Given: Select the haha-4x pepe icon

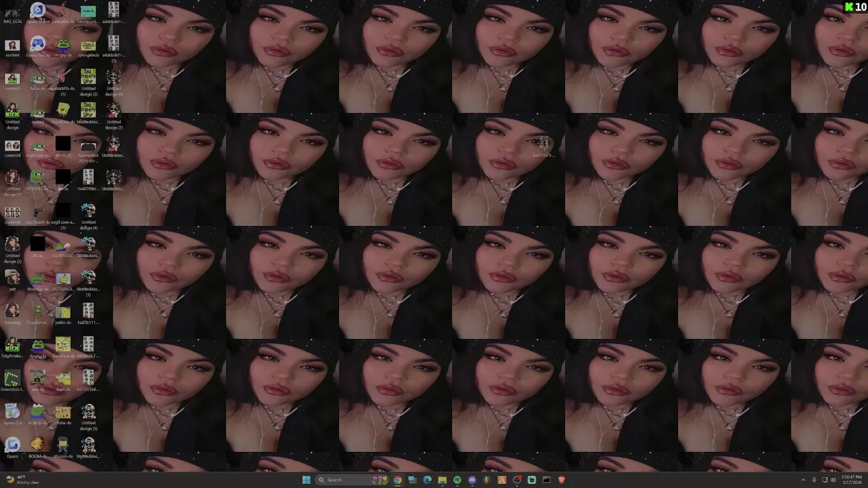Looking at the screenshot, I should click(x=38, y=80).
